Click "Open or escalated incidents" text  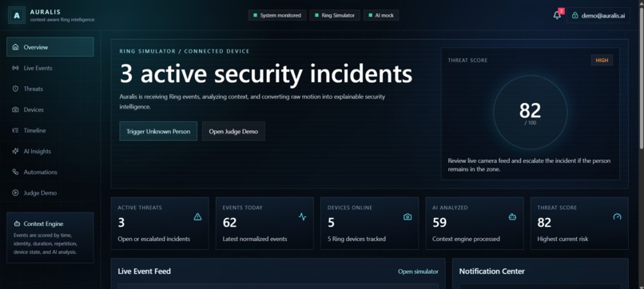tap(154, 239)
